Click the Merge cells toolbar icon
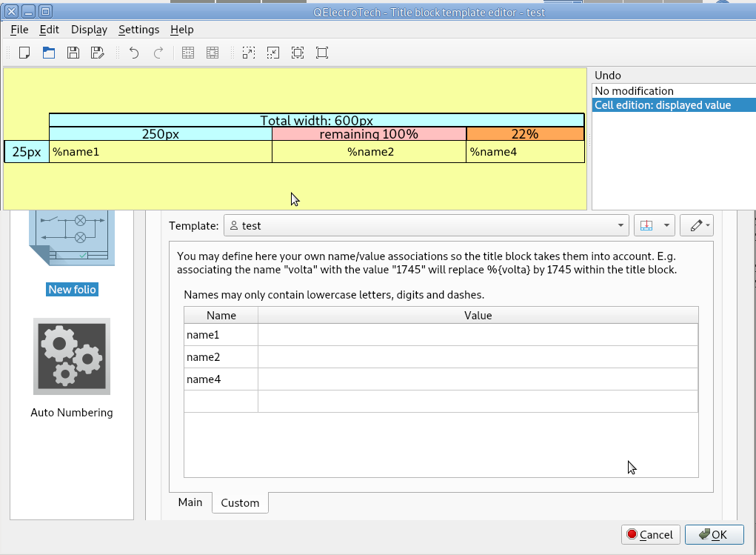This screenshot has width=756, height=555. pyautogui.click(x=188, y=53)
